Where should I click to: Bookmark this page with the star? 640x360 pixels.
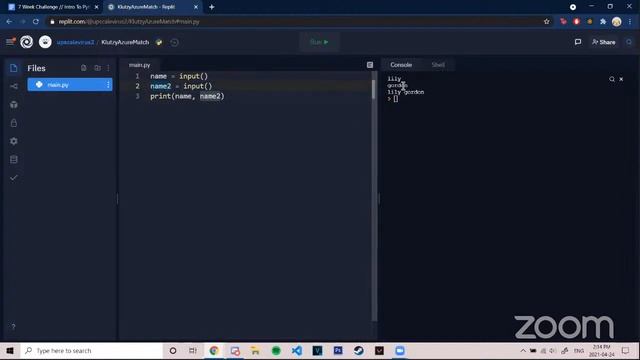point(547,22)
